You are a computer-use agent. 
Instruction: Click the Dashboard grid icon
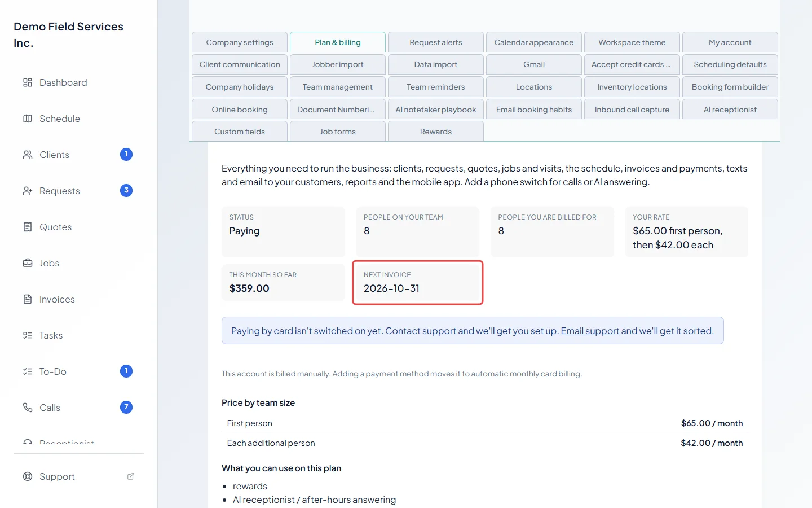pyautogui.click(x=28, y=82)
